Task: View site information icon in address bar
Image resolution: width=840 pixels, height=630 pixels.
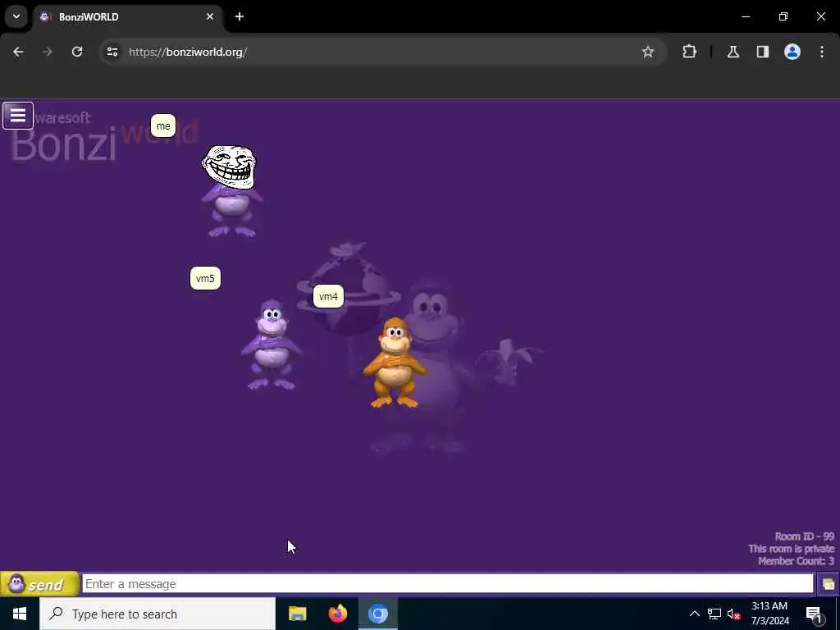Action: [x=112, y=52]
